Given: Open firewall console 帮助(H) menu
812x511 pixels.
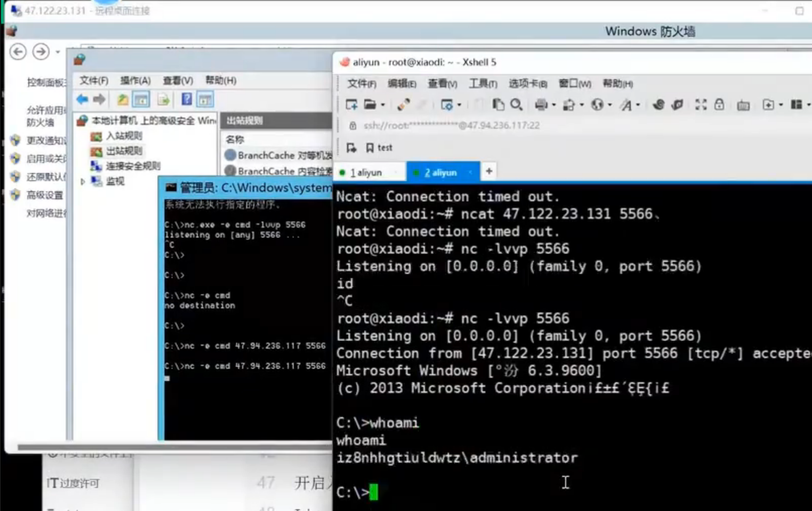Looking at the screenshot, I should (221, 80).
